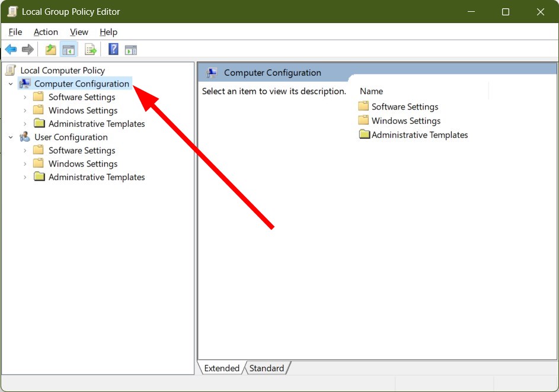Viewport: 559px width, 392px height.
Task: Click the Software Settings folder icon under User Configuration
Action: coord(38,150)
